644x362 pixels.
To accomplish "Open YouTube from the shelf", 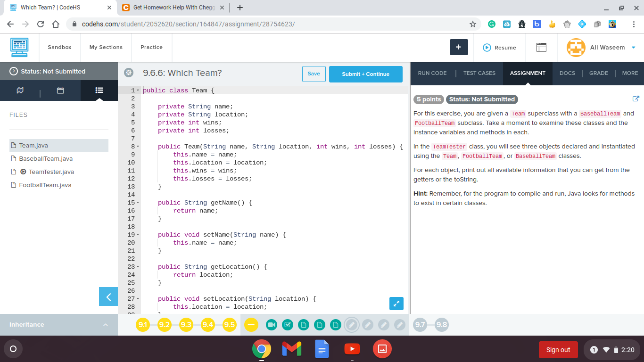I will coord(352,349).
